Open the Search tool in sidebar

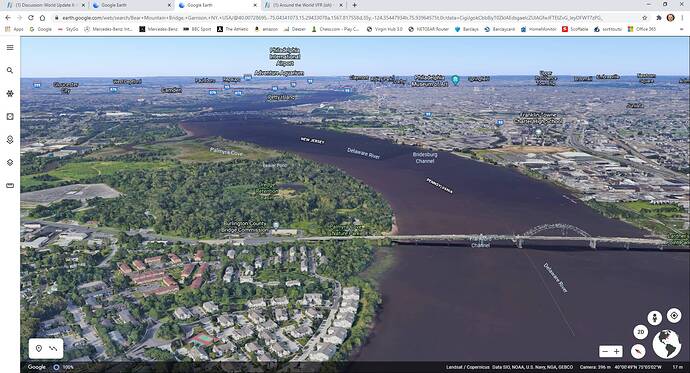(10, 70)
